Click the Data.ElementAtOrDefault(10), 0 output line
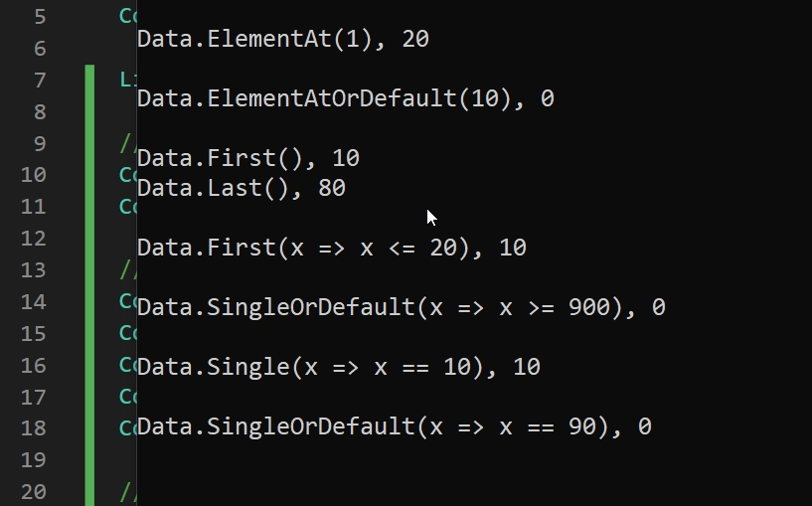The height and width of the screenshot is (506, 812). click(x=346, y=98)
